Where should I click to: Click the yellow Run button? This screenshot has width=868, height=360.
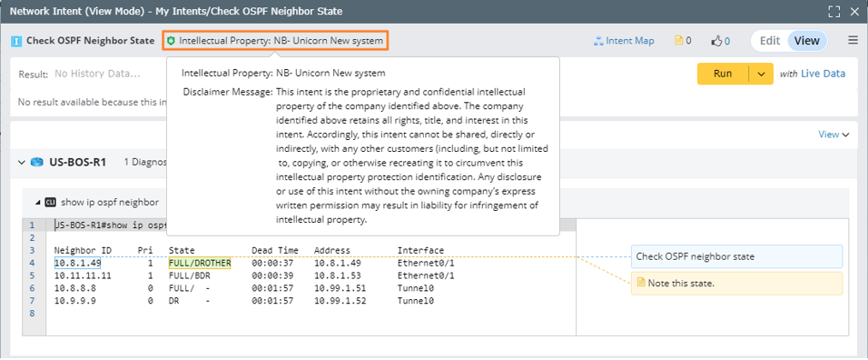click(723, 74)
